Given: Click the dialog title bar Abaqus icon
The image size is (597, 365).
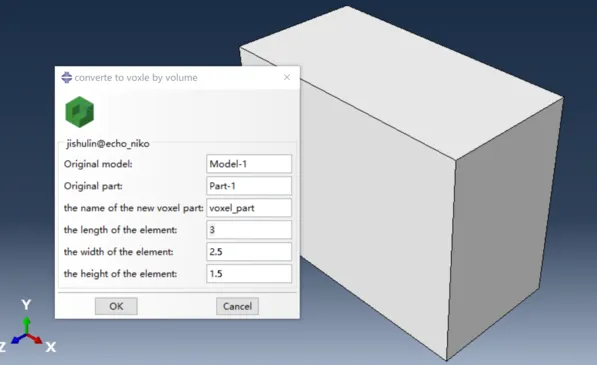Looking at the screenshot, I should (67, 78).
